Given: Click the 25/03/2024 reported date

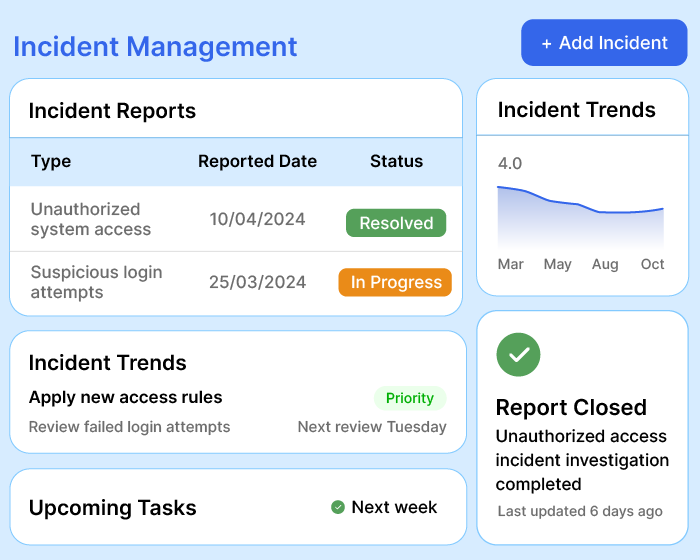Looking at the screenshot, I should (x=257, y=282).
